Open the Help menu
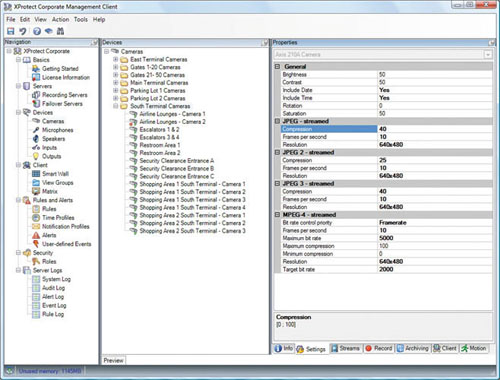500x380 pixels. pos(99,19)
